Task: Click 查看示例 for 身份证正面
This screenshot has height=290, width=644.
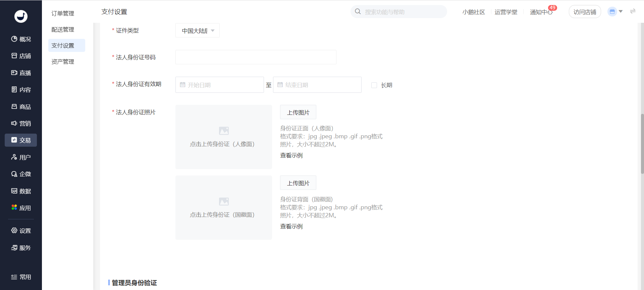Action: (x=291, y=155)
